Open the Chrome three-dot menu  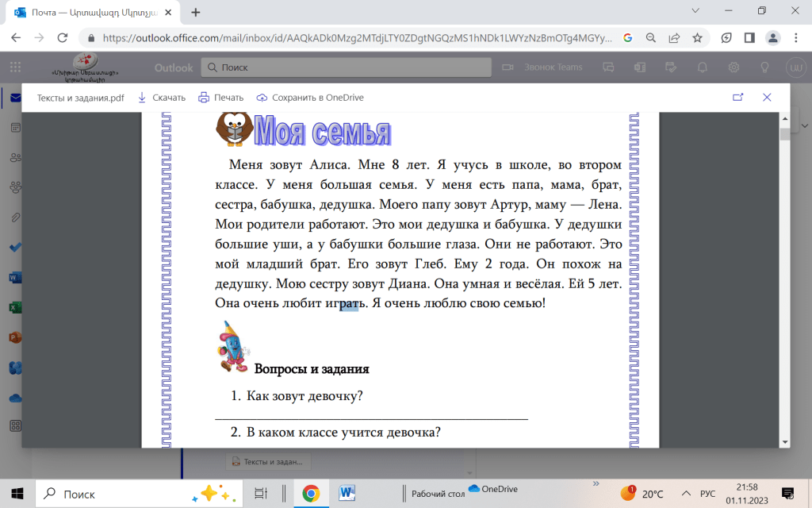pos(795,37)
